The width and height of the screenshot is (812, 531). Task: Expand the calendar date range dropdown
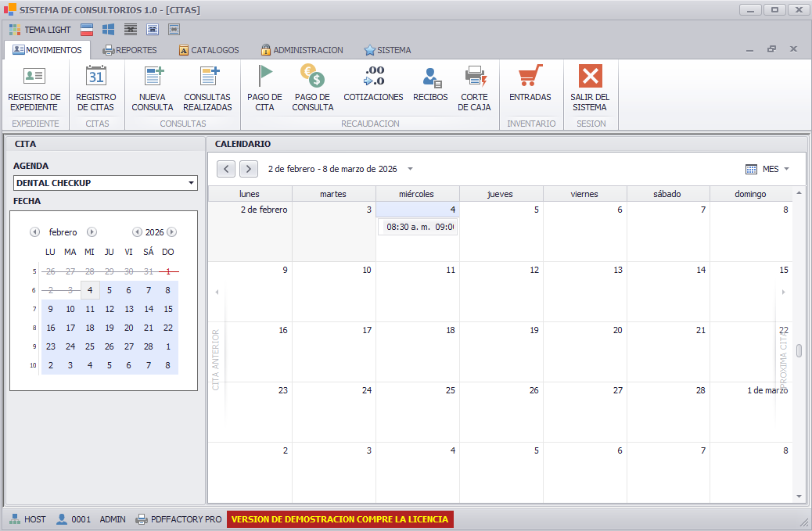pyautogui.click(x=411, y=169)
